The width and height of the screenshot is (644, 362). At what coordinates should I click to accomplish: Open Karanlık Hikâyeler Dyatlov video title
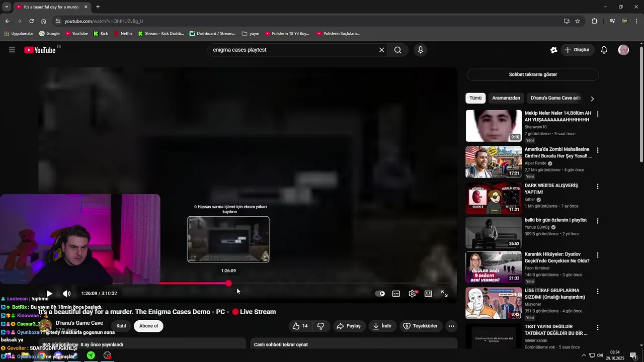click(557, 258)
